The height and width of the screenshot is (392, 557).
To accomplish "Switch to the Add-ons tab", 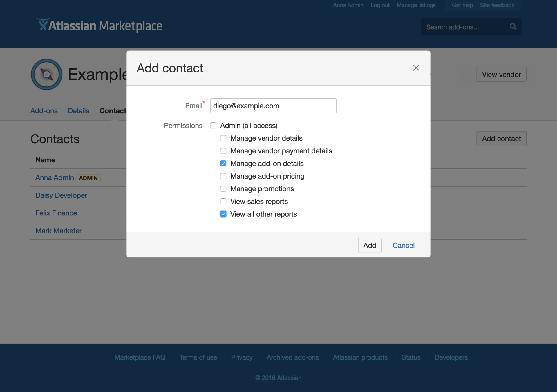I will click(44, 111).
